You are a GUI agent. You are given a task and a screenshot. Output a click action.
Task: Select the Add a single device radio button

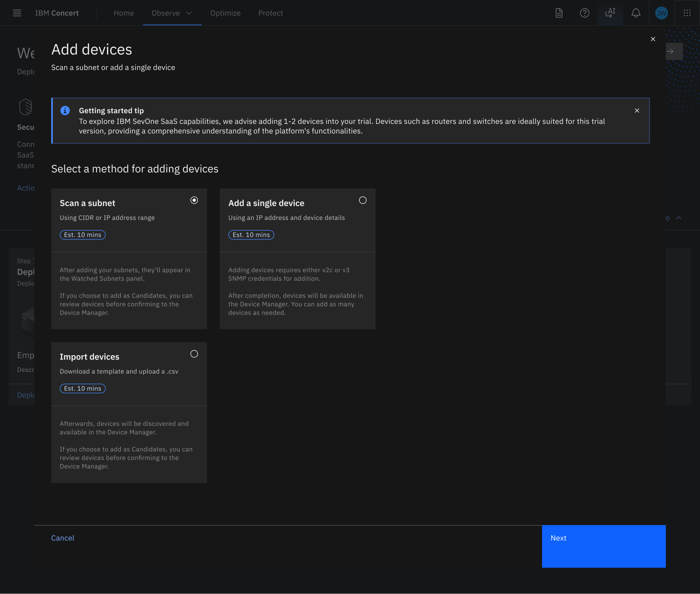pyautogui.click(x=363, y=200)
